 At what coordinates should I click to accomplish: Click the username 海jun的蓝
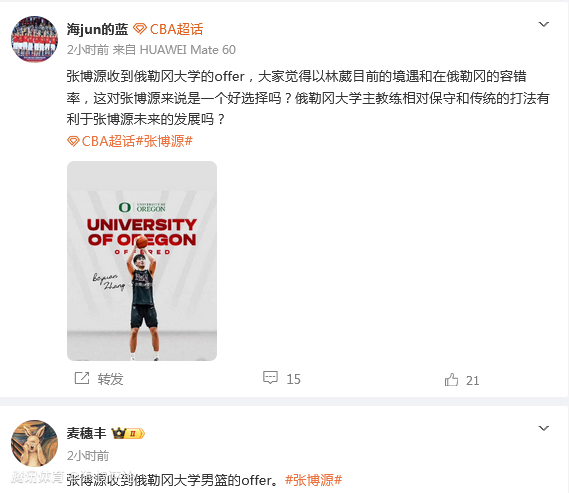click(x=97, y=29)
